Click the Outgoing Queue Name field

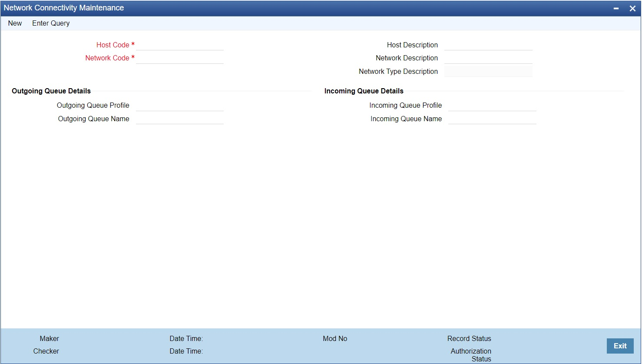(x=180, y=119)
